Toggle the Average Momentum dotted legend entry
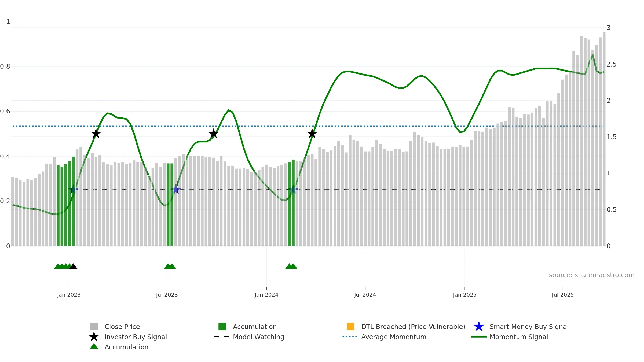644x362 pixels. pyautogui.click(x=385, y=337)
